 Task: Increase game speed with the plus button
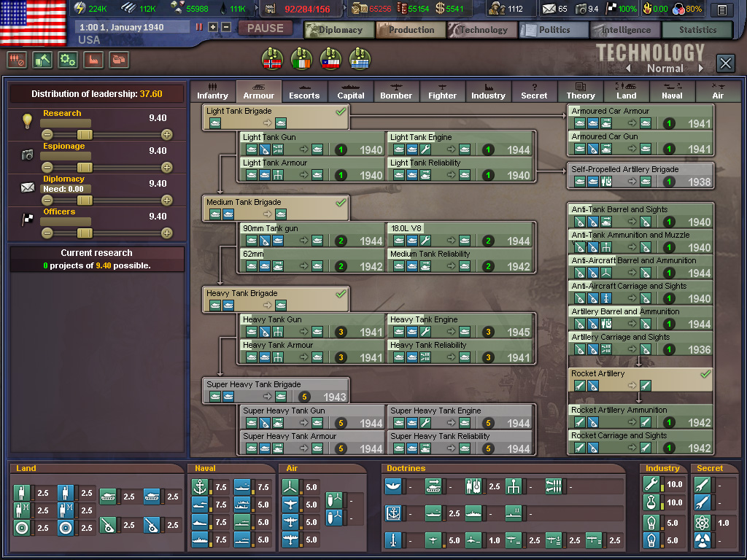coord(213,27)
